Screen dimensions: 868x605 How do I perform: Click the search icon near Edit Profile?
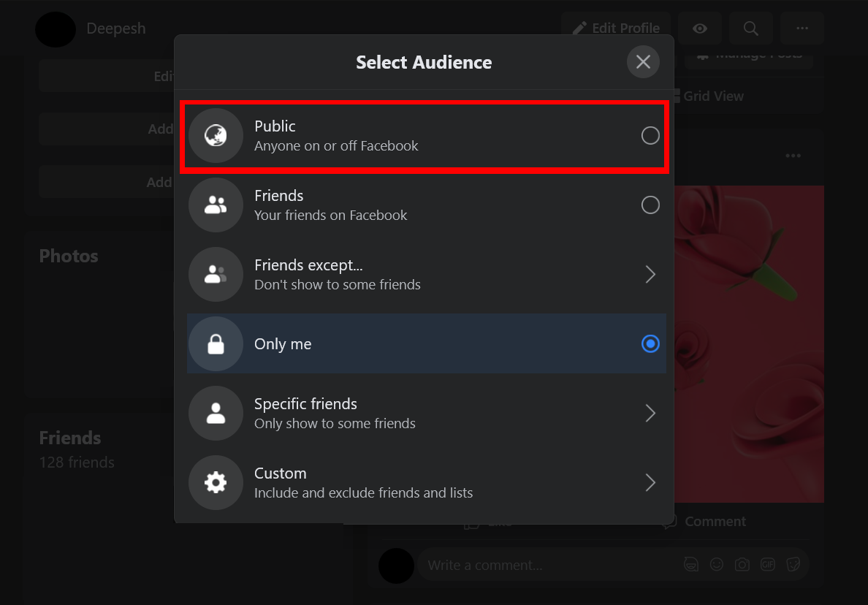coord(750,28)
